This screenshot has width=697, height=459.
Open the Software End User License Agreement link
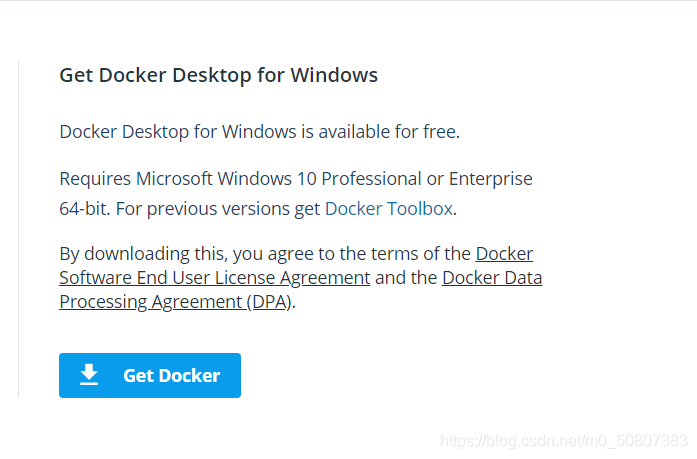click(x=215, y=278)
